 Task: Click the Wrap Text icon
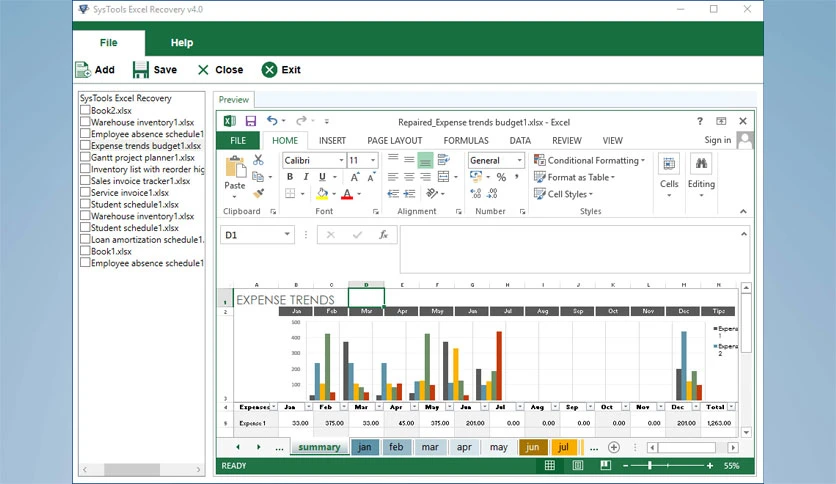coord(443,159)
